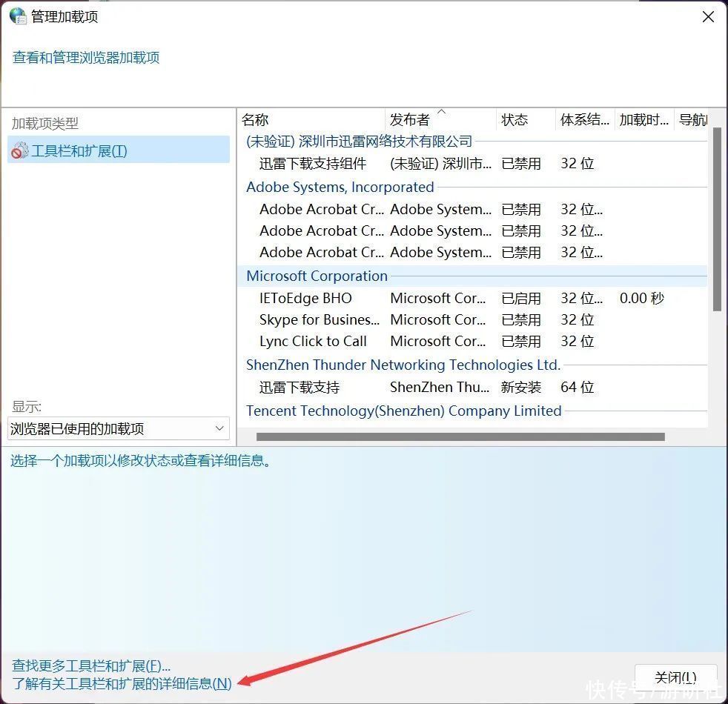
Task: Click the 关闭(L) button
Action: pyautogui.click(x=675, y=678)
